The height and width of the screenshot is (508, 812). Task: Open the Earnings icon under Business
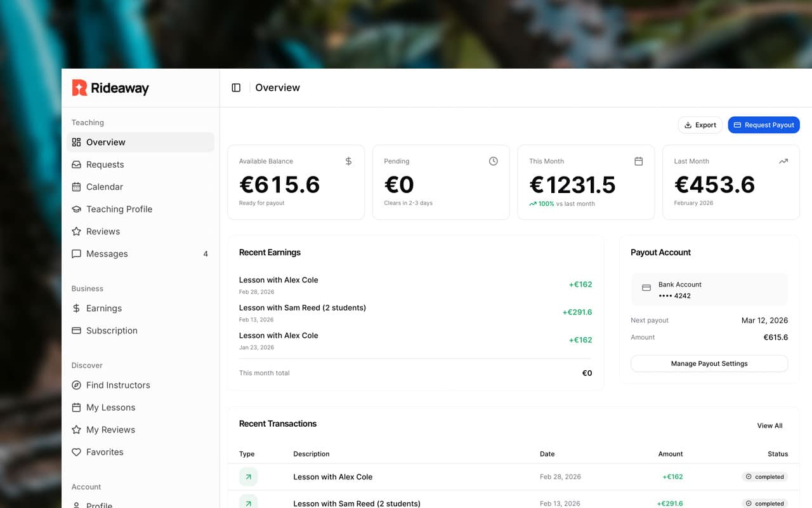point(76,308)
